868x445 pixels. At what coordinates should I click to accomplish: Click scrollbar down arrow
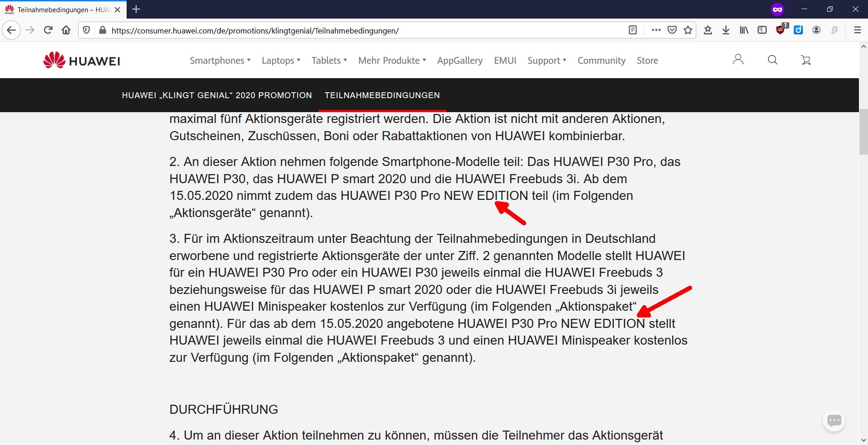point(863,440)
